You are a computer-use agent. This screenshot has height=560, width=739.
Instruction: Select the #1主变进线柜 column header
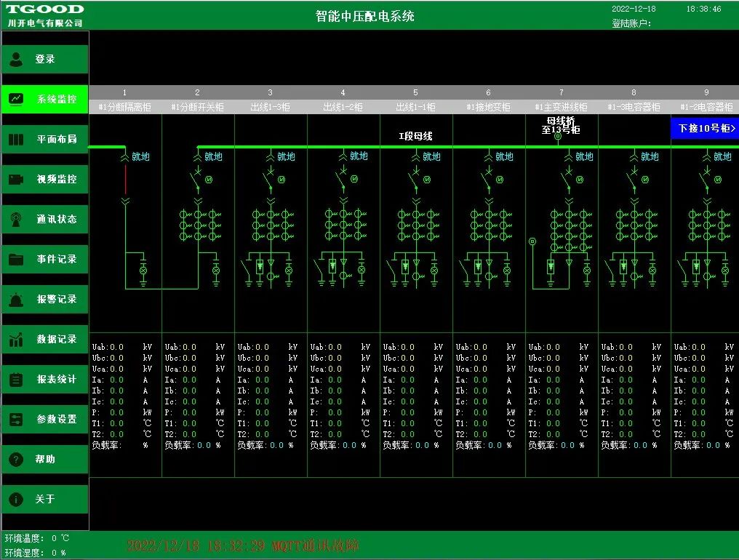561,107
